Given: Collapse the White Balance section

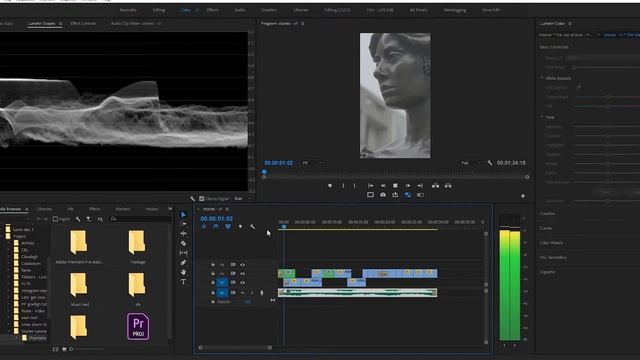Looking at the screenshot, I should 542,78.
